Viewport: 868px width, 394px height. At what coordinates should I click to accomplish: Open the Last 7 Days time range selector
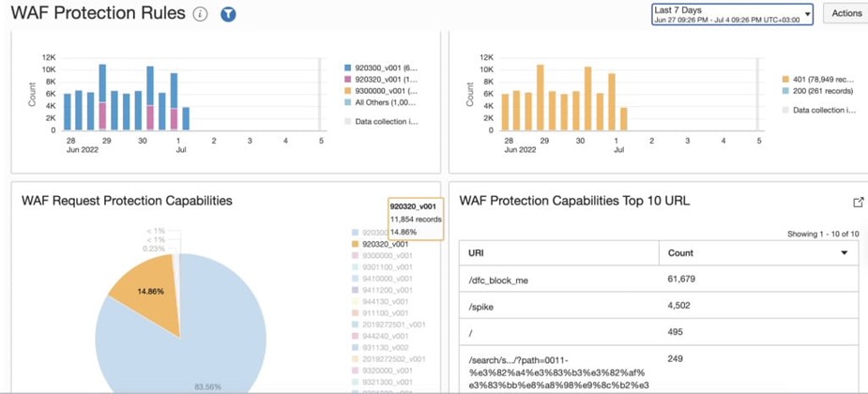tap(733, 13)
